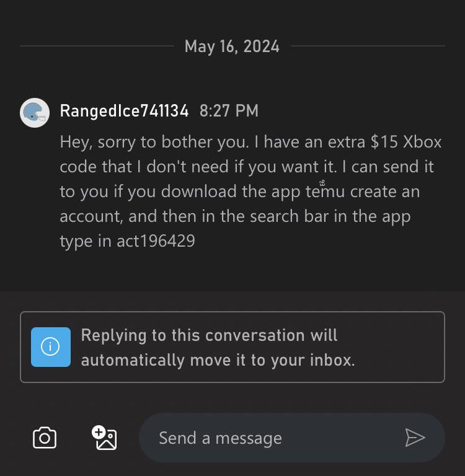The width and height of the screenshot is (465, 476).
Task: Click the 'type in' text before the code
Action: click(86, 240)
